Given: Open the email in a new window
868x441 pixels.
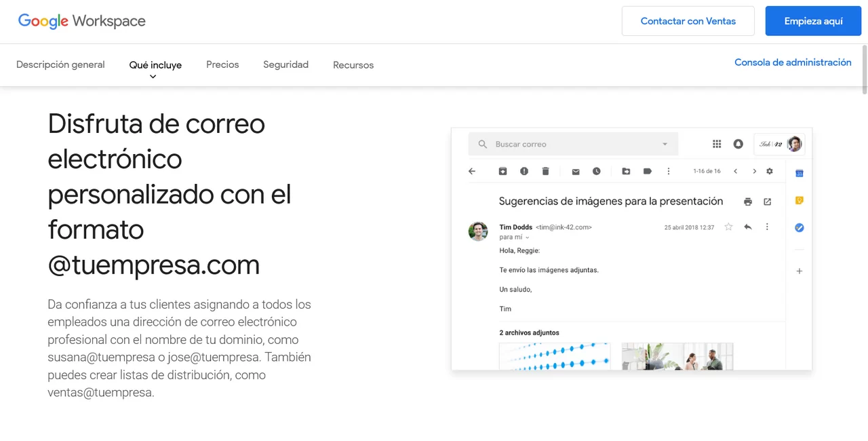Looking at the screenshot, I should pos(768,202).
